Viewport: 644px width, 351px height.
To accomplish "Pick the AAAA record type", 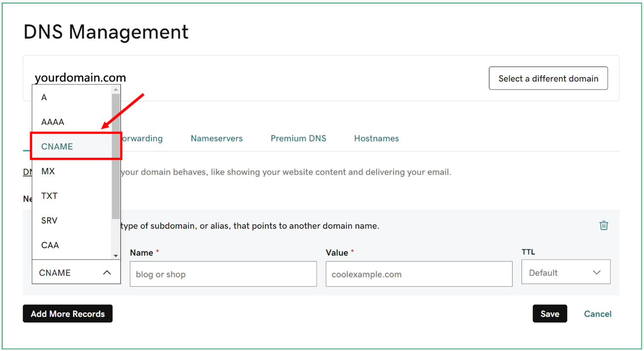I will [53, 122].
